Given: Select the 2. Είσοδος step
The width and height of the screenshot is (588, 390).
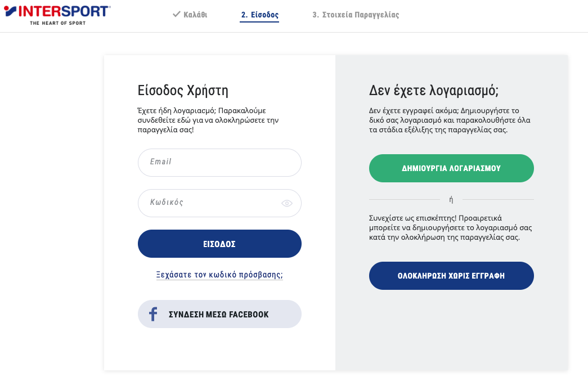Looking at the screenshot, I should tap(259, 15).
